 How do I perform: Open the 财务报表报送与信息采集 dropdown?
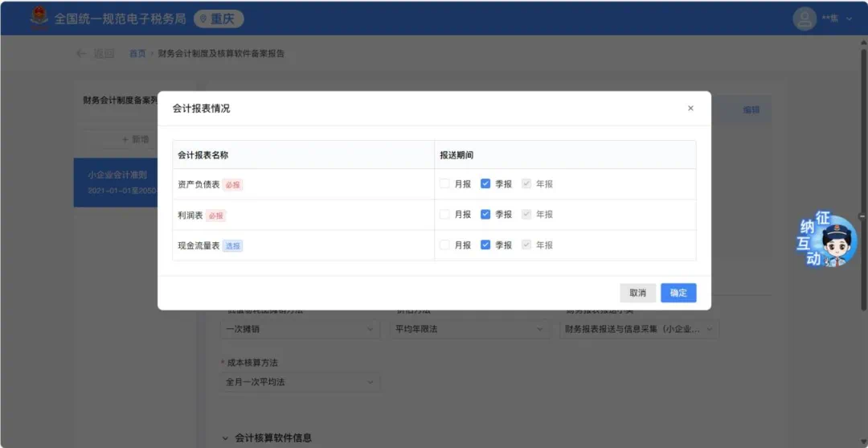point(639,329)
